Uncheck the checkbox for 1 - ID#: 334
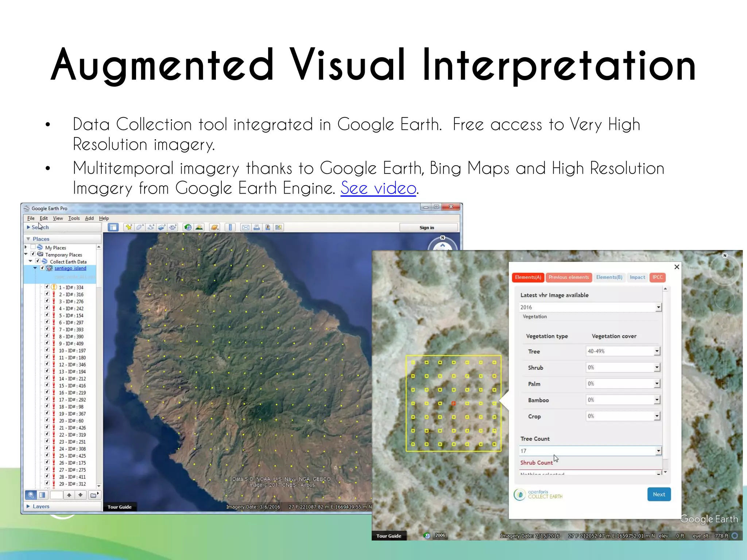The image size is (747, 560). [47, 287]
